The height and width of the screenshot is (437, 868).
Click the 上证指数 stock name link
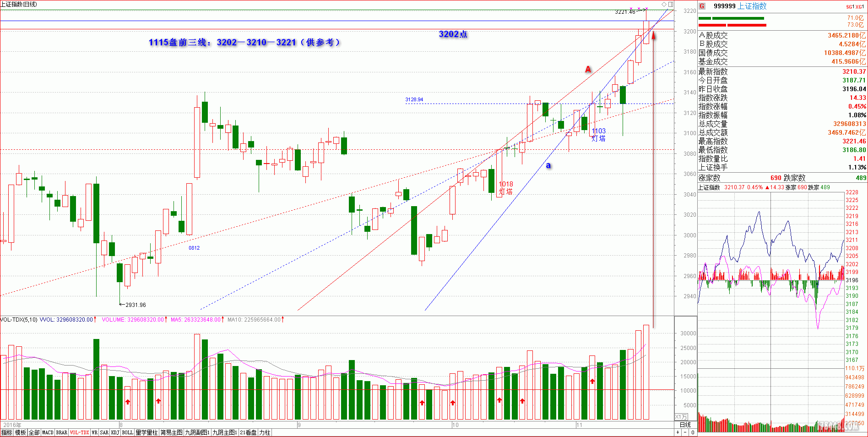[x=752, y=6]
